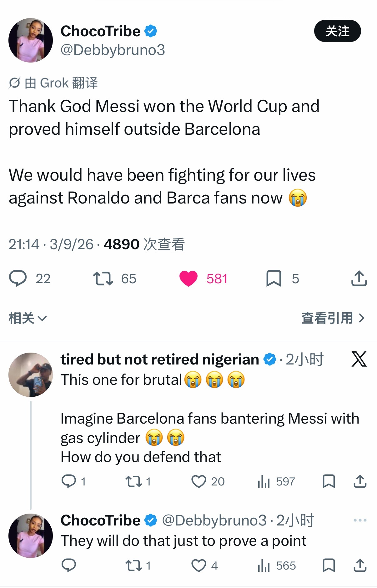Screen dimensions: 377x588
Task: Like the 'tired but not retired nigerian' reply
Action: click(199, 481)
